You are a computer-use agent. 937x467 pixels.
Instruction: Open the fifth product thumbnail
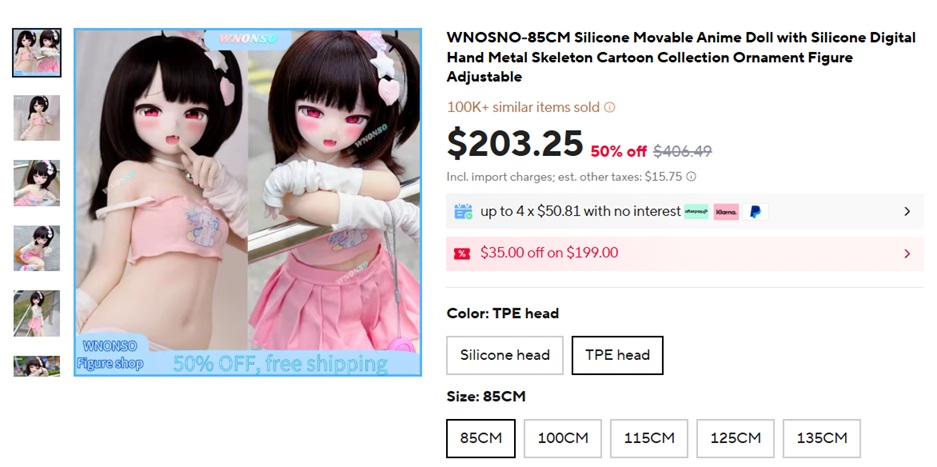coord(36,313)
